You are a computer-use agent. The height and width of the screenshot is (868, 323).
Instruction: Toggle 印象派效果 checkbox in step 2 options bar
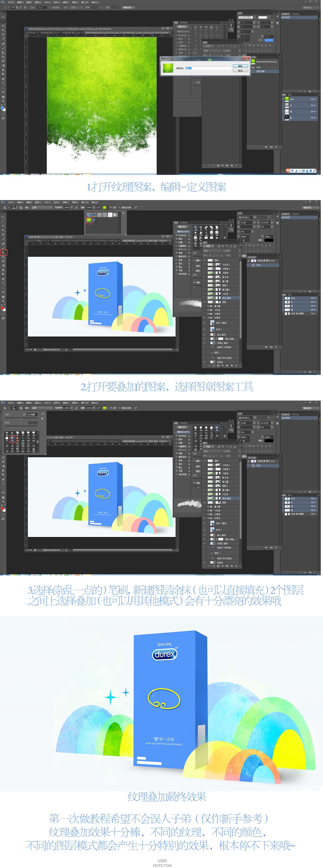[119, 208]
